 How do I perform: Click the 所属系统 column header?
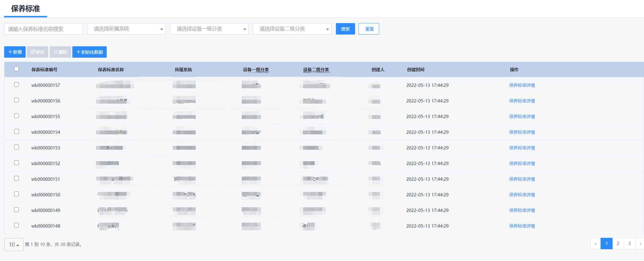coord(183,70)
